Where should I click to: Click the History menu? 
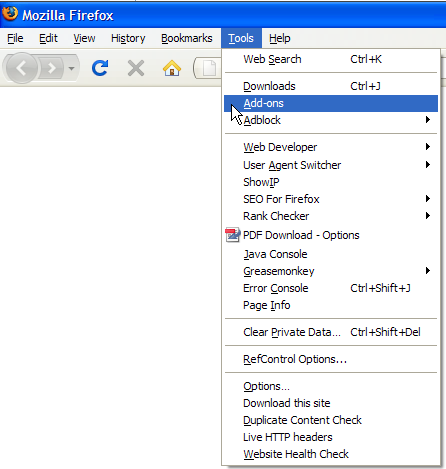tap(128, 38)
